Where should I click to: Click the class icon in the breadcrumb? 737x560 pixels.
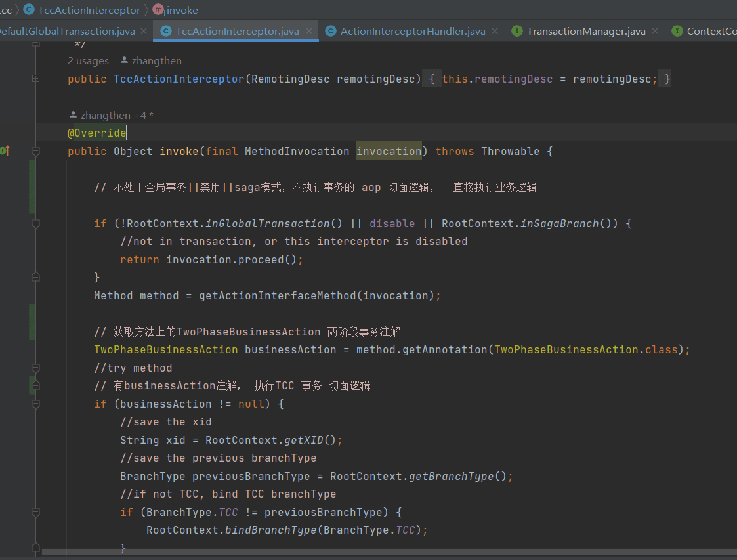(29, 9)
